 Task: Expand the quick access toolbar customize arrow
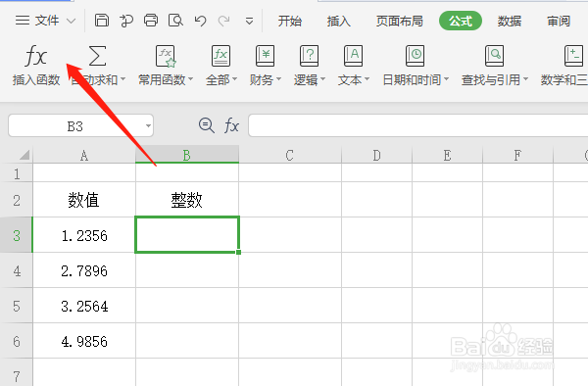pyautogui.click(x=249, y=21)
